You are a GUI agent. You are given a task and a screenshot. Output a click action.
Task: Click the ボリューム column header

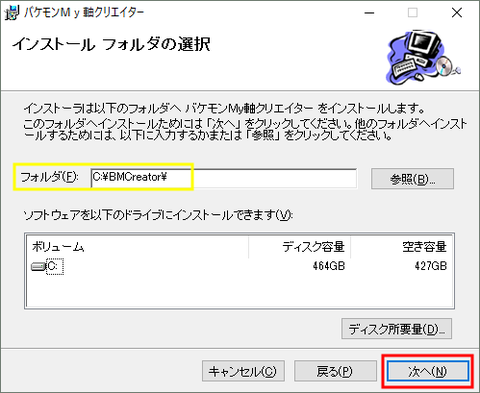point(137,247)
